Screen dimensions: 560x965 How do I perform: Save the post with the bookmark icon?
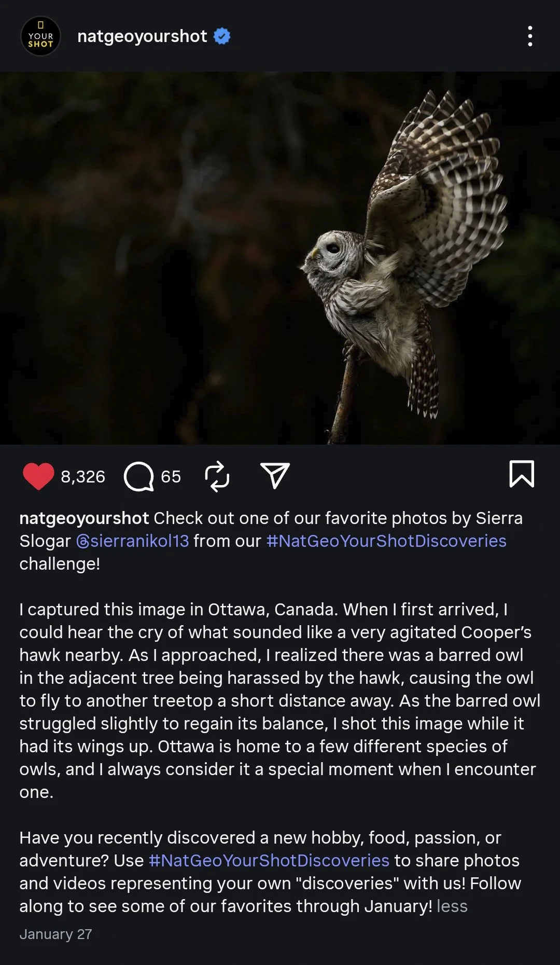point(521,474)
